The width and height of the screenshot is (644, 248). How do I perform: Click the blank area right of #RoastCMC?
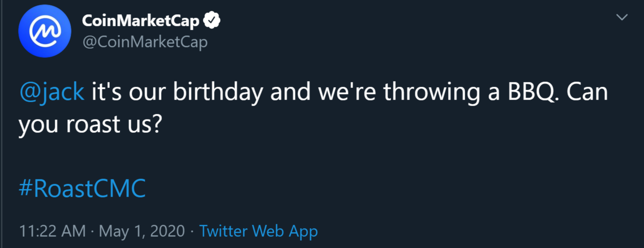[x=345, y=188]
